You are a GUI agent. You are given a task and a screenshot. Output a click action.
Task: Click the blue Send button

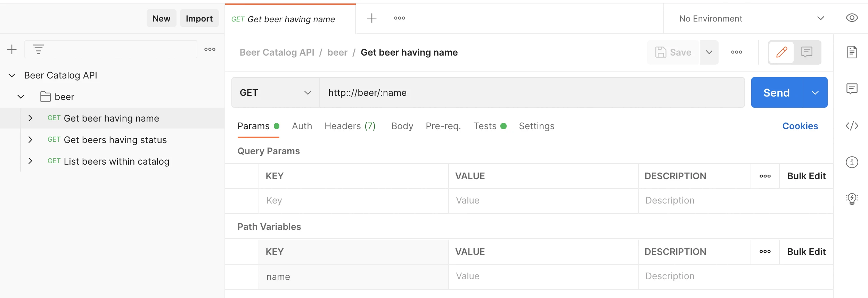click(777, 93)
